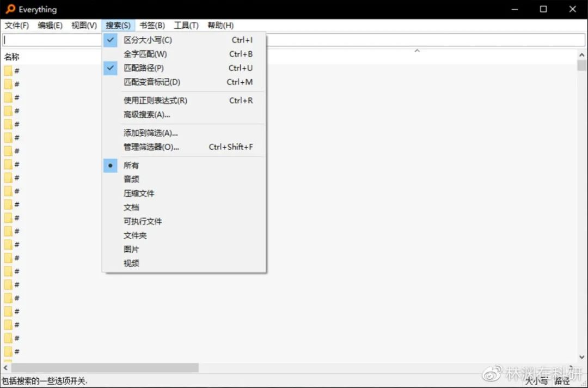
Task: Select the 图片 pictures filter
Action: (184, 250)
